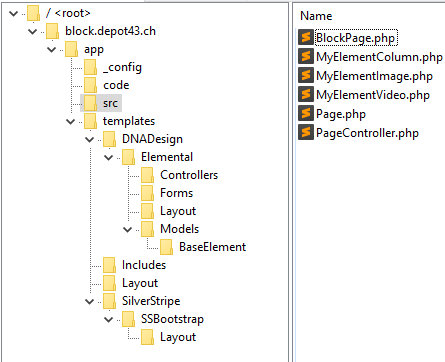Select the PageController.php file name

tap(367, 133)
